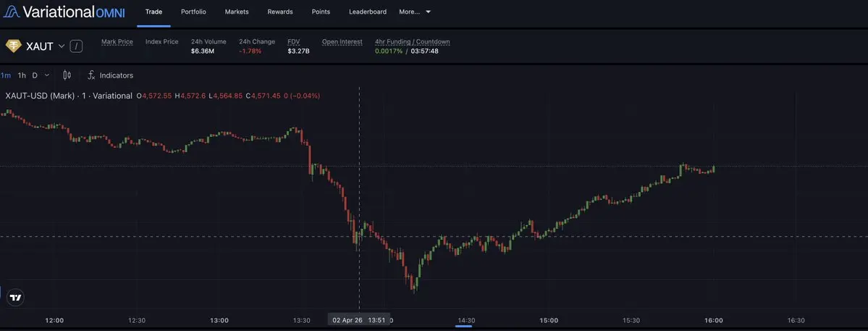This screenshot has height=331, width=868.
Task: Select the 1m timeframe
Action: click(x=6, y=75)
